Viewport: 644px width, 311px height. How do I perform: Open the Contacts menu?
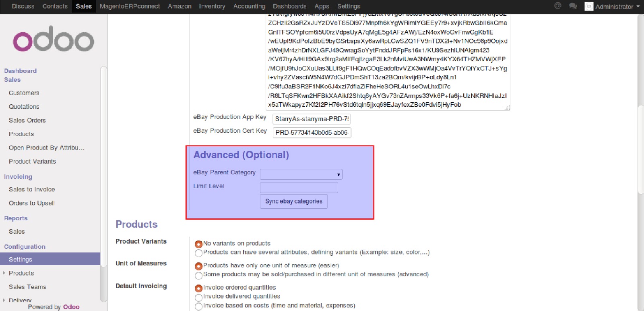pyautogui.click(x=55, y=6)
